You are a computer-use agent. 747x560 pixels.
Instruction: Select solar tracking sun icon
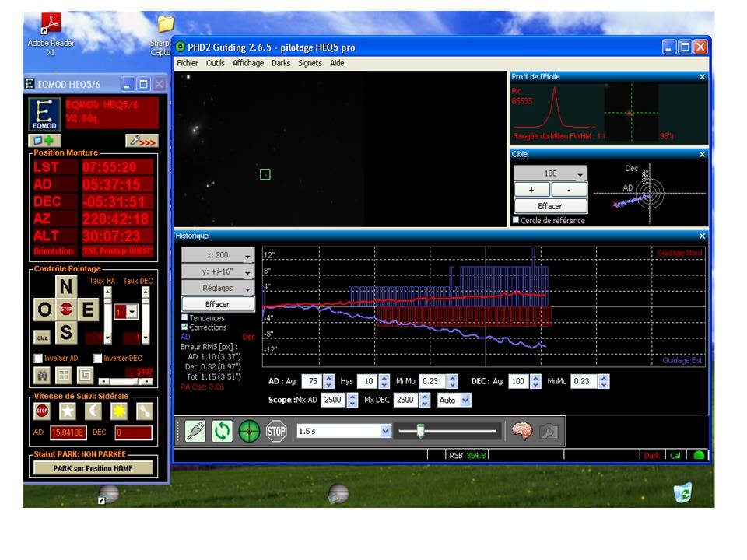coord(118,411)
